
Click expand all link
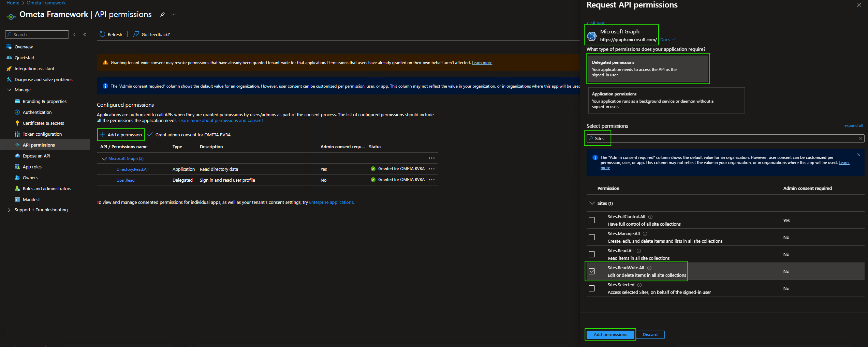(853, 125)
